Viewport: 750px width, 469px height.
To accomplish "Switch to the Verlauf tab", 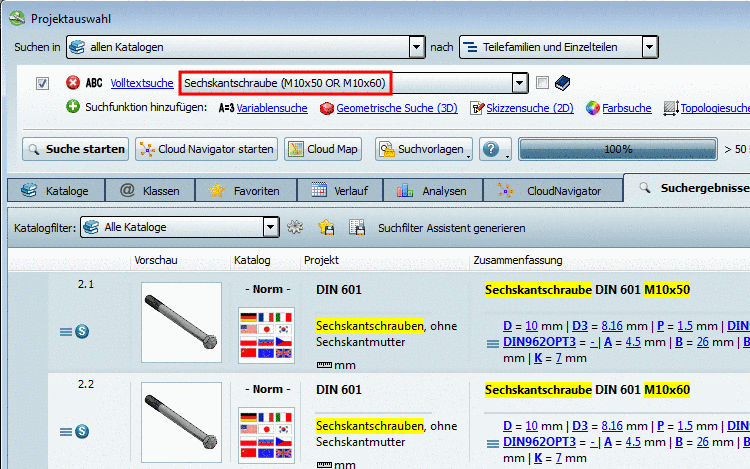I will [340, 191].
